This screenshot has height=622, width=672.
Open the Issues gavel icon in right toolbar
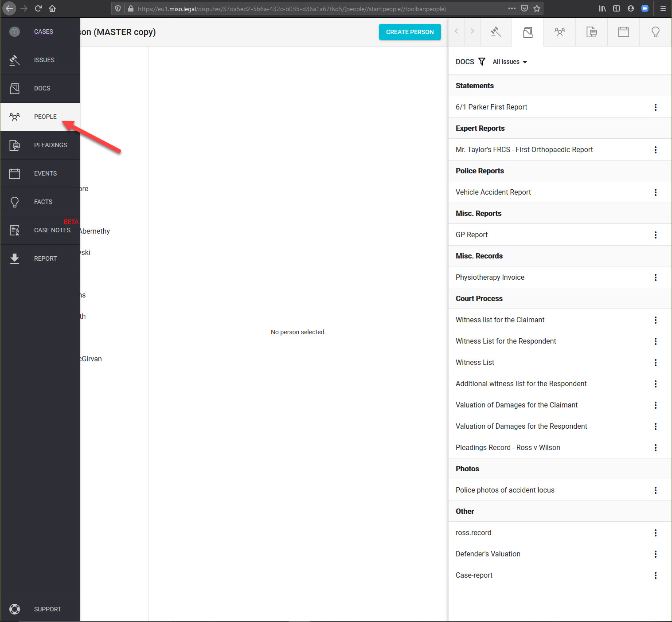(496, 32)
